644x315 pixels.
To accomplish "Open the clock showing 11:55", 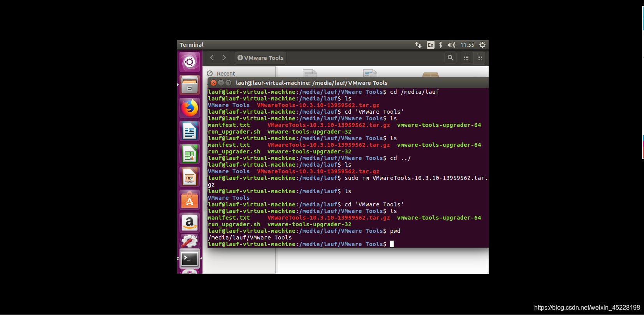I will 467,45.
